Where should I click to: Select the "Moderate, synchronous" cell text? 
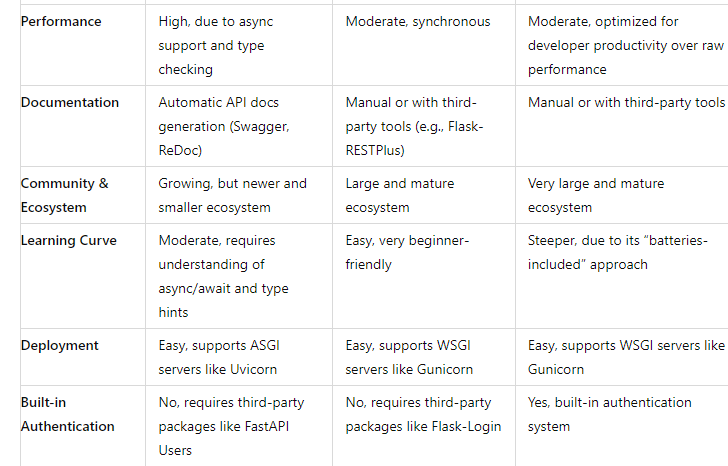[418, 21]
